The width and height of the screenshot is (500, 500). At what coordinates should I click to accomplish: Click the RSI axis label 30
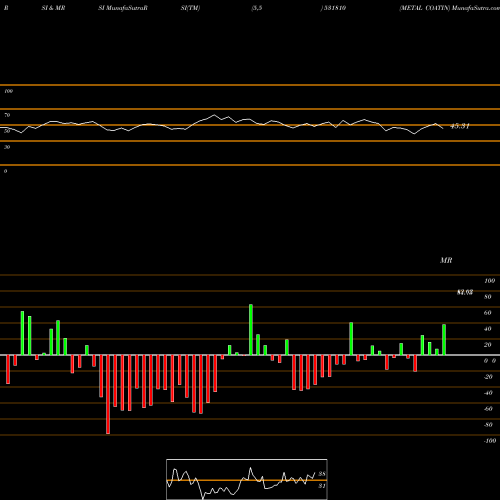pos(7,147)
